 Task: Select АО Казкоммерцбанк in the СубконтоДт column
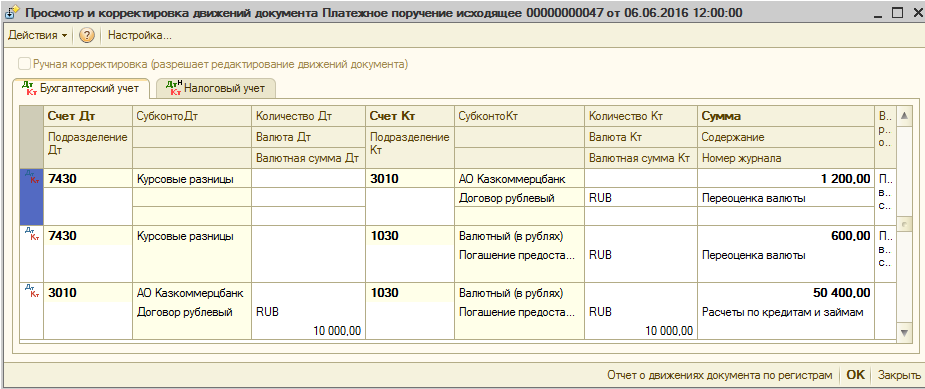192,292
